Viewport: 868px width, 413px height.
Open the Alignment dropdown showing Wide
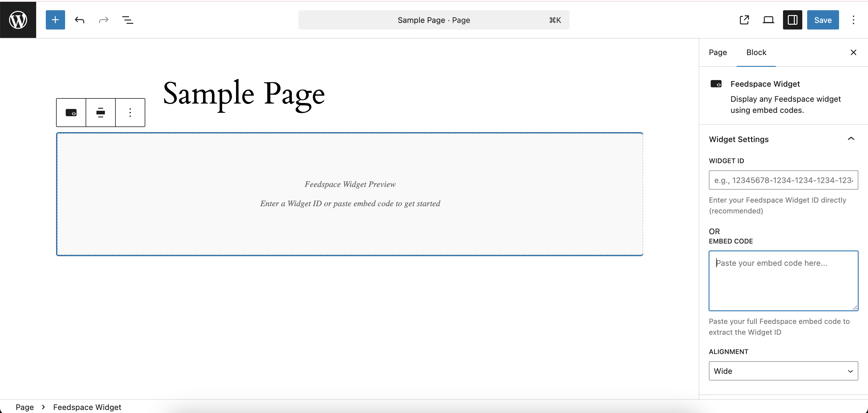(783, 371)
